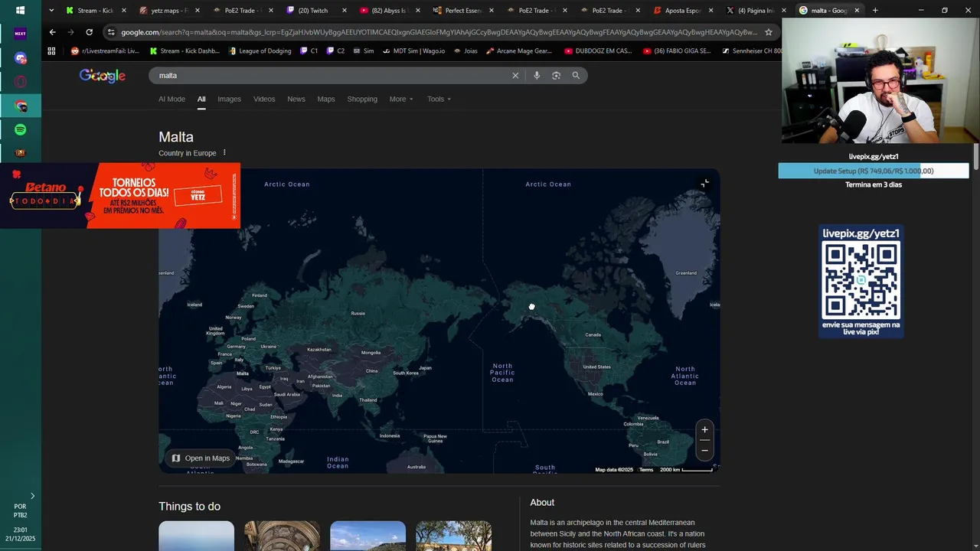980x551 pixels.
Task: Open Chrome apps grid in bookmarks bar
Action: pyautogui.click(x=51, y=51)
